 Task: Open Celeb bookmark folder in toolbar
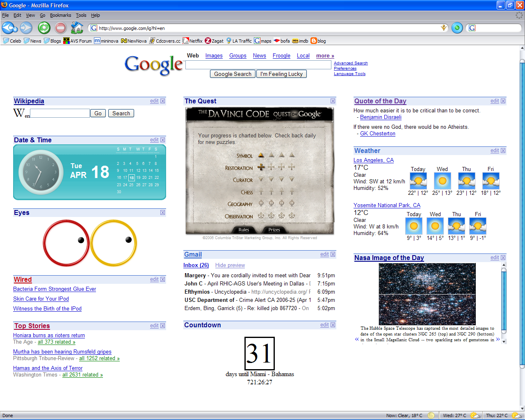pyautogui.click(x=12, y=41)
